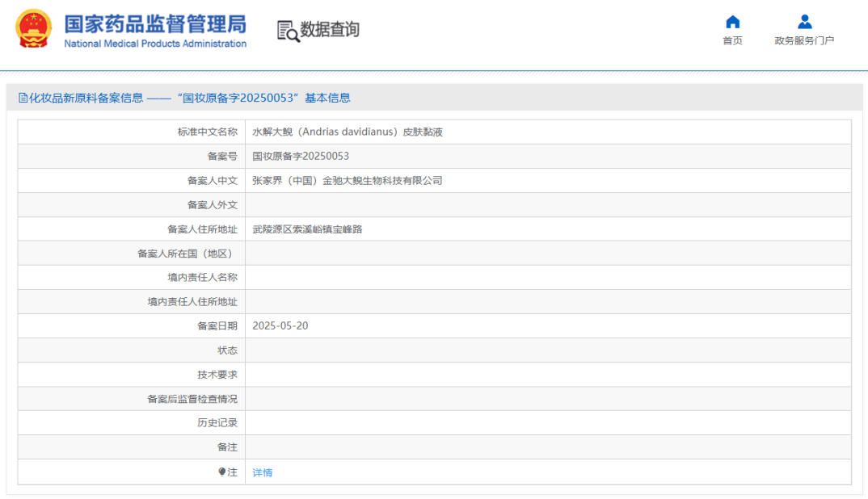
Task: Go to 首页 via house icon
Action: point(732,22)
